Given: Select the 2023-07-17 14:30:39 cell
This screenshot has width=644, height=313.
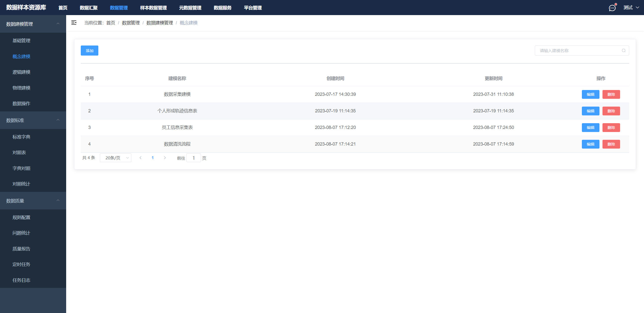Looking at the screenshot, I should (x=335, y=94).
